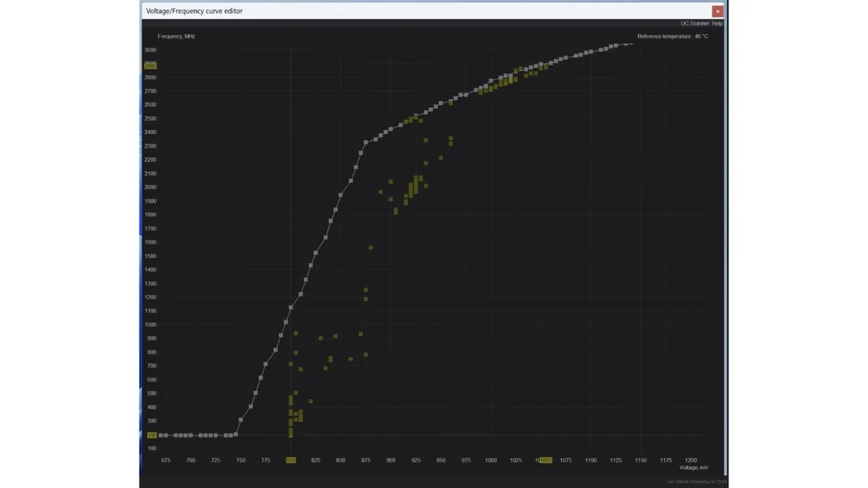This screenshot has height=488, width=868.
Task: Click the 675 voltage axis label
Action: (x=166, y=461)
